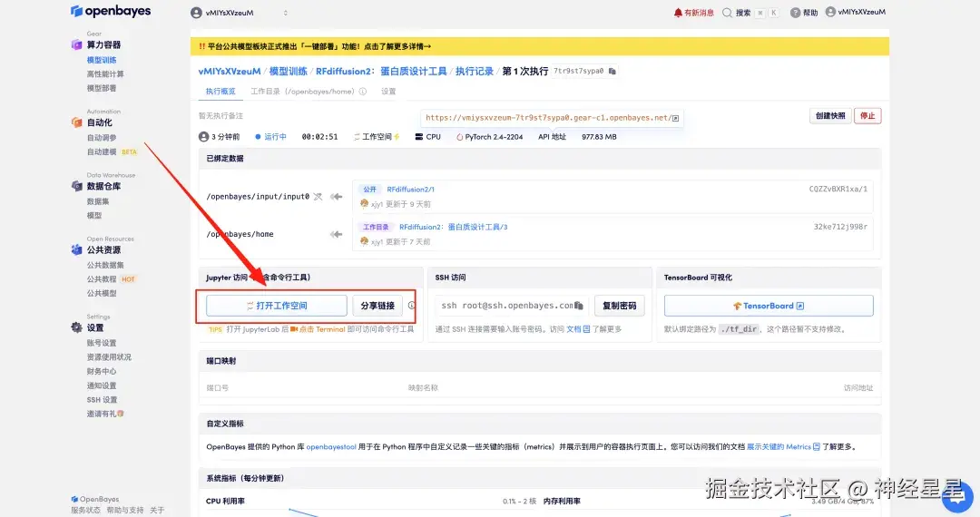Click the arrow icon beside /openbayes/home
Viewport: 980px width, 517px height.
pos(337,234)
